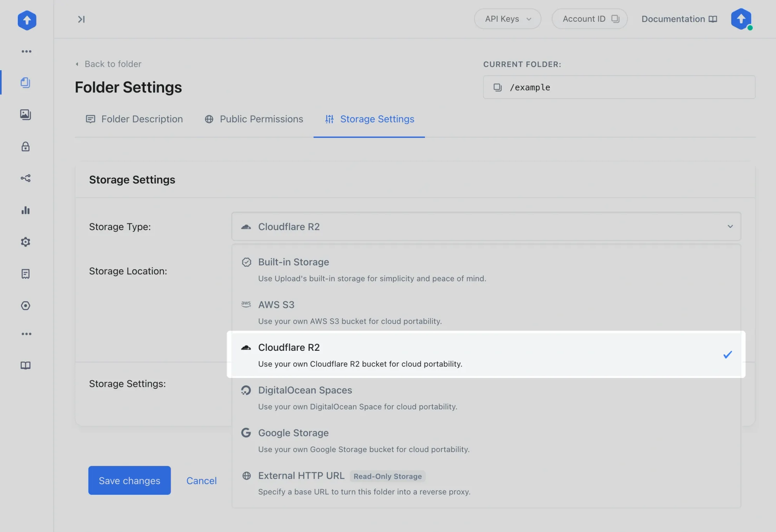Open the book icon in sidebar

point(26,366)
